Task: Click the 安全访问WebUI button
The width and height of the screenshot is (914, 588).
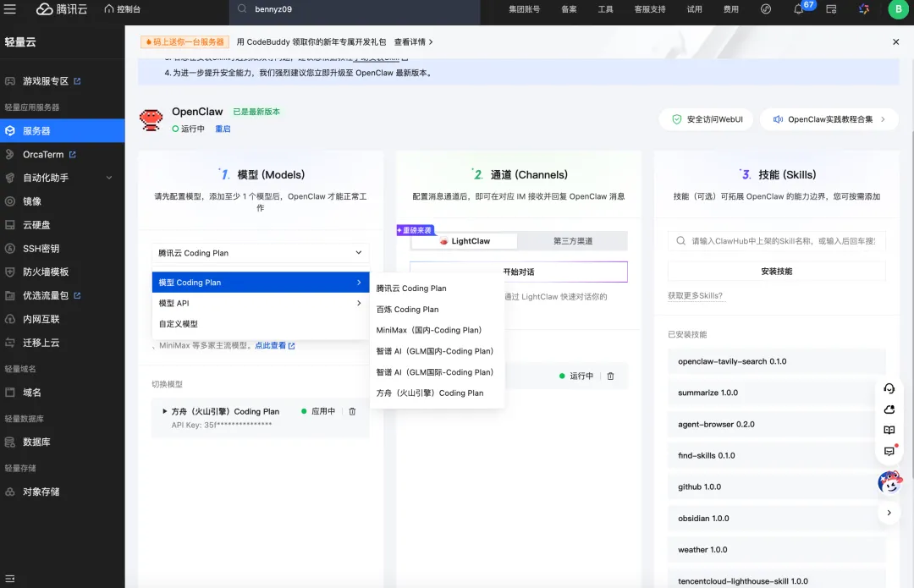Action: coord(707,119)
